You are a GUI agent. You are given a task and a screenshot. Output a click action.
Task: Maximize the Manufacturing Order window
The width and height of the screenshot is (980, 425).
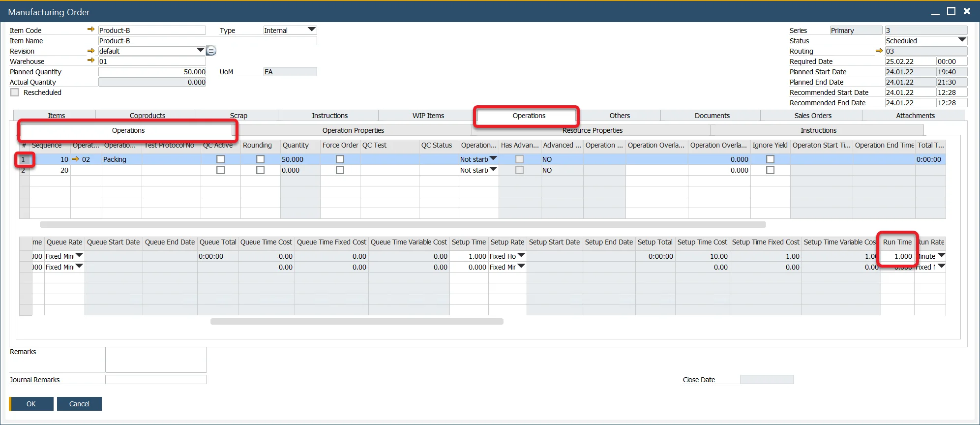[x=951, y=11]
